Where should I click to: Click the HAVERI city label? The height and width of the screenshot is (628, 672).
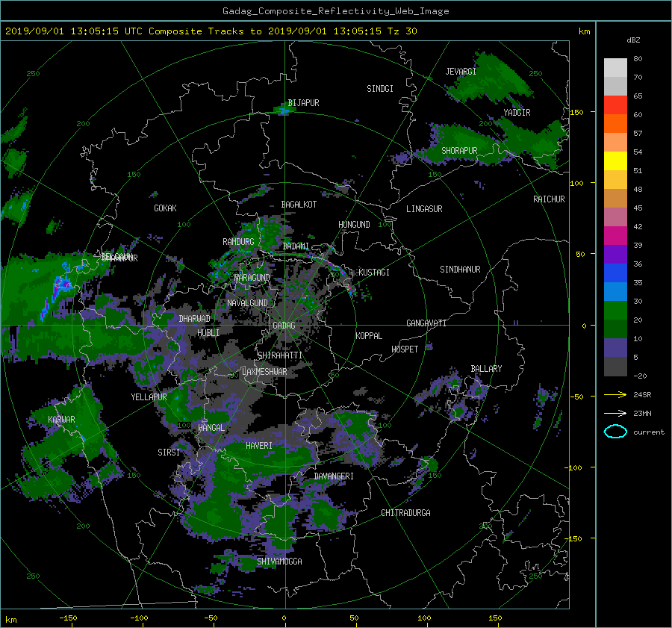pos(259,446)
